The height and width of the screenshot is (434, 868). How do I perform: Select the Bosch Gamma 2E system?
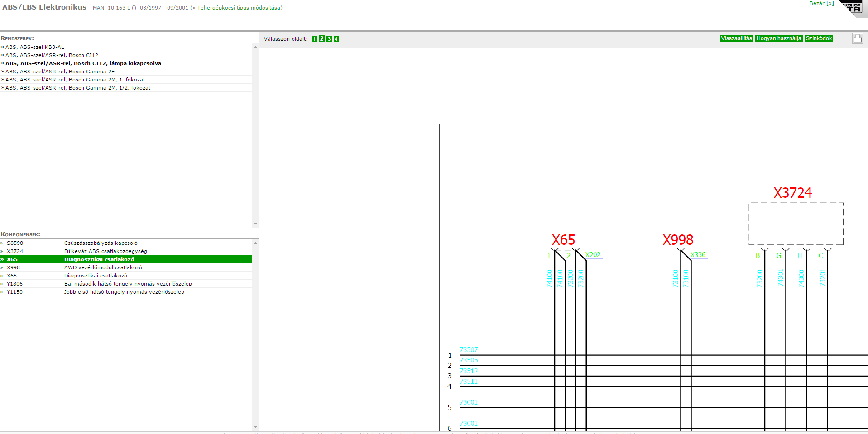[x=60, y=72]
